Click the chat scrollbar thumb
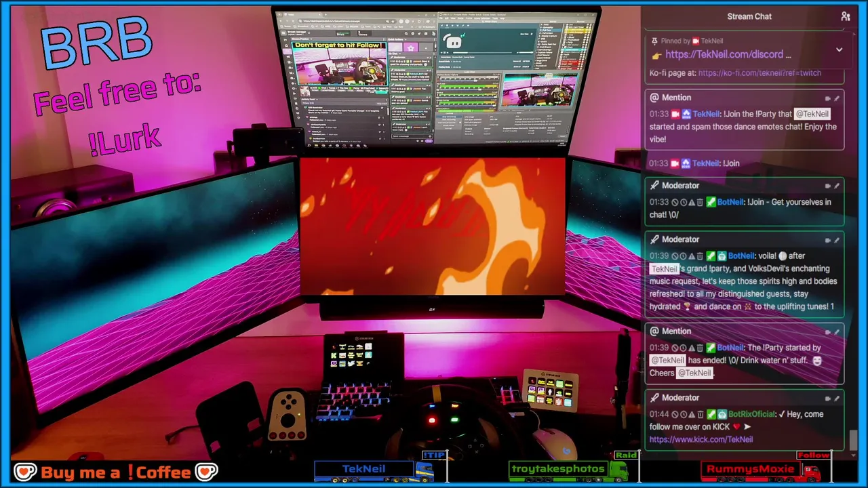Screen dimensions: 868x488 853,440
